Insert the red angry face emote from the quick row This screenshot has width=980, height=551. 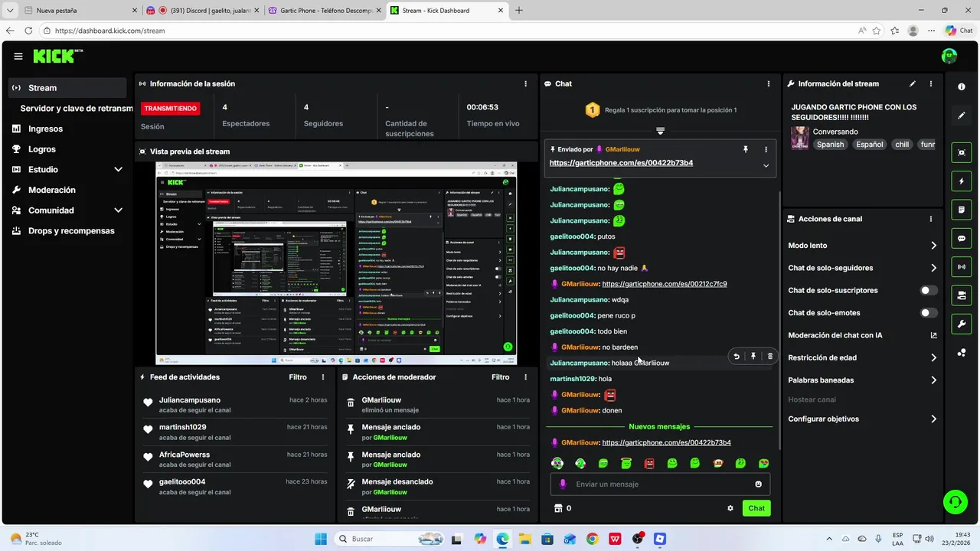point(649,463)
